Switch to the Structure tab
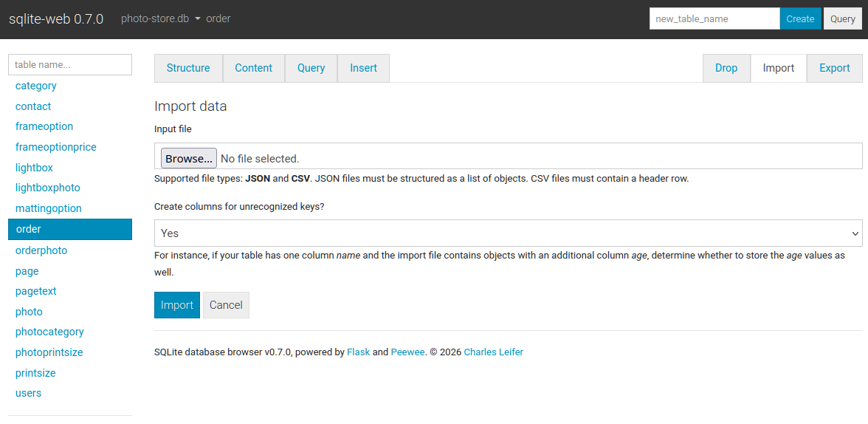Image resolution: width=868 pixels, height=424 pixels. coord(188,68)
